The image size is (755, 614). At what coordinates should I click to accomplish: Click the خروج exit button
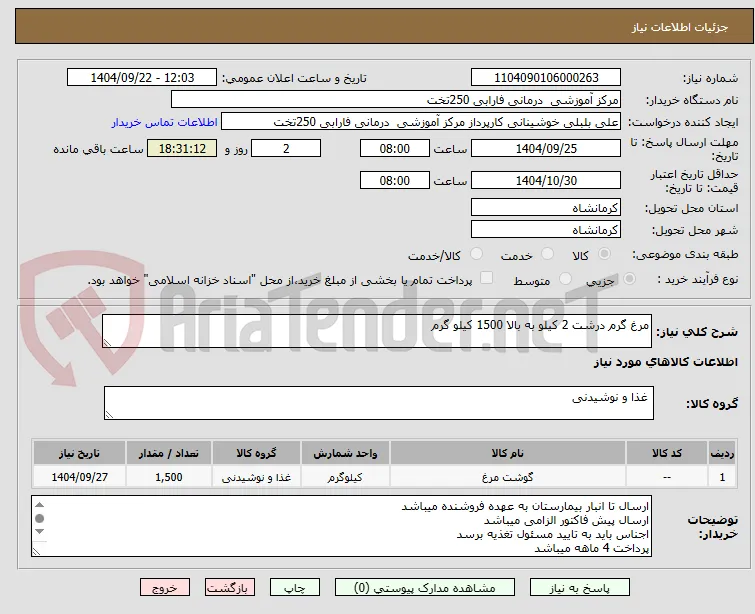(x=165, y=588)
